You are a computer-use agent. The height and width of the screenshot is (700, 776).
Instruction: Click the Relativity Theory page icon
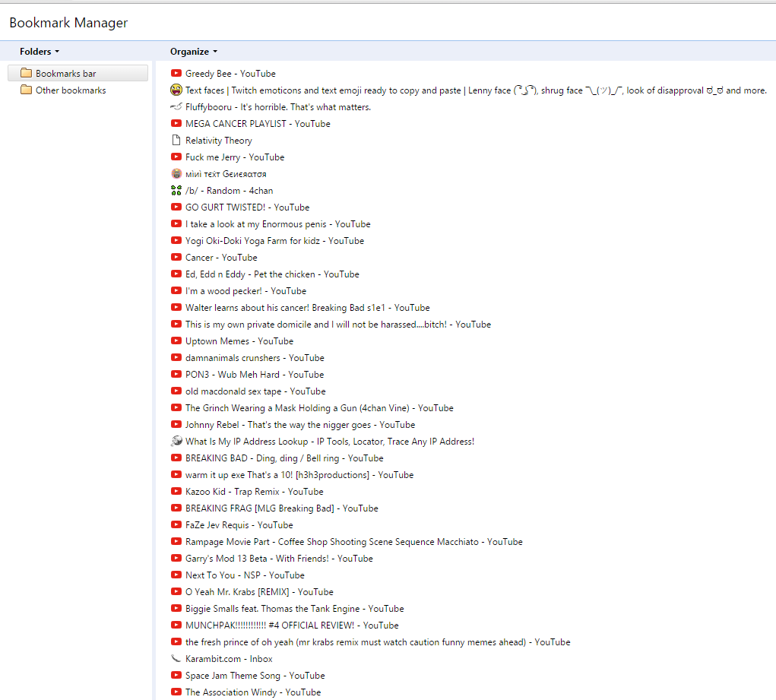tap(176, 140)
